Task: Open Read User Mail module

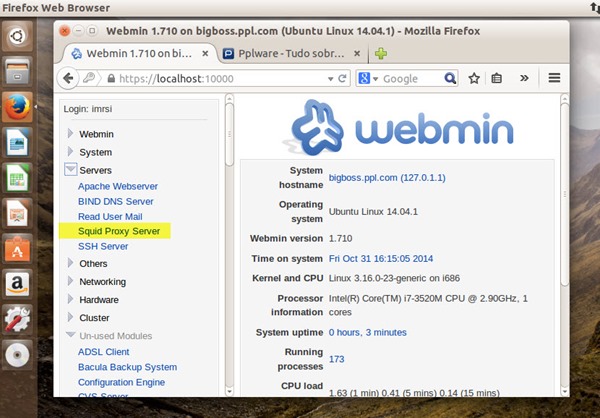Action: point(110,217)
